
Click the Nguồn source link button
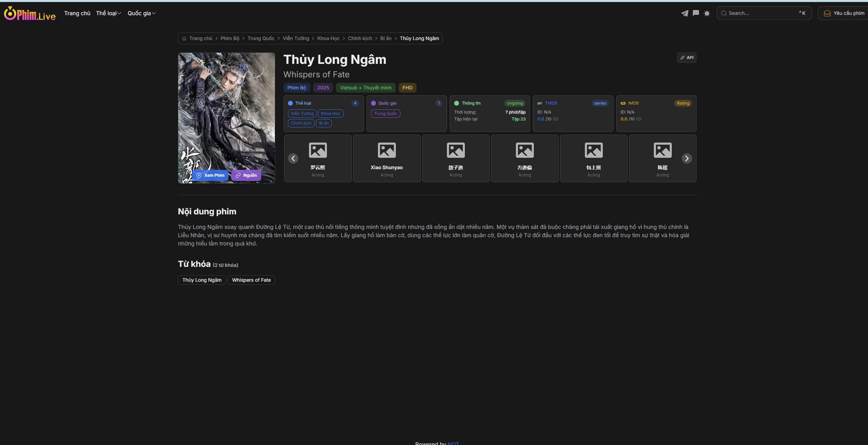pyautogui.click(x=246, y=175)
